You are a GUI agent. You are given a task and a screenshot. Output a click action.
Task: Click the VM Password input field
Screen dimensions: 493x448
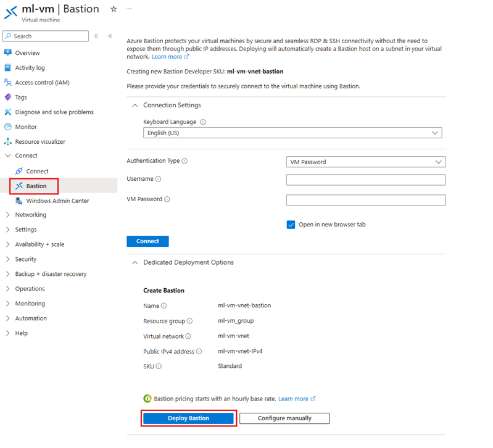tap(366, 200)
